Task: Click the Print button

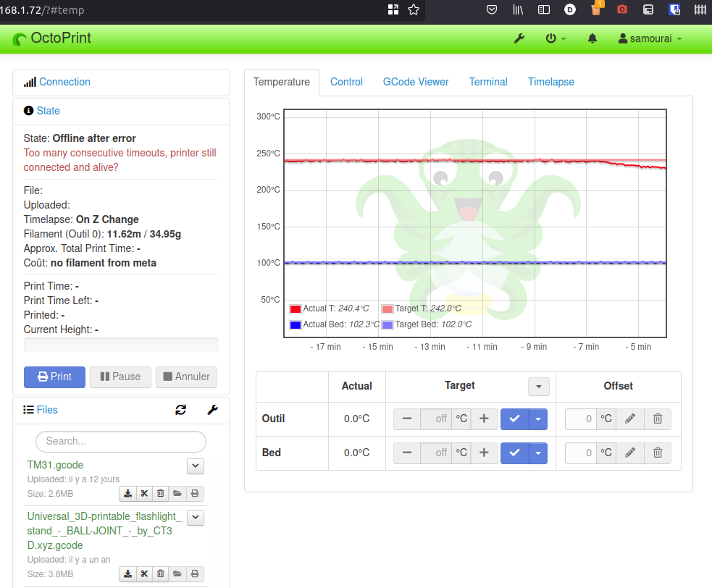Action: tap(54, 377)
